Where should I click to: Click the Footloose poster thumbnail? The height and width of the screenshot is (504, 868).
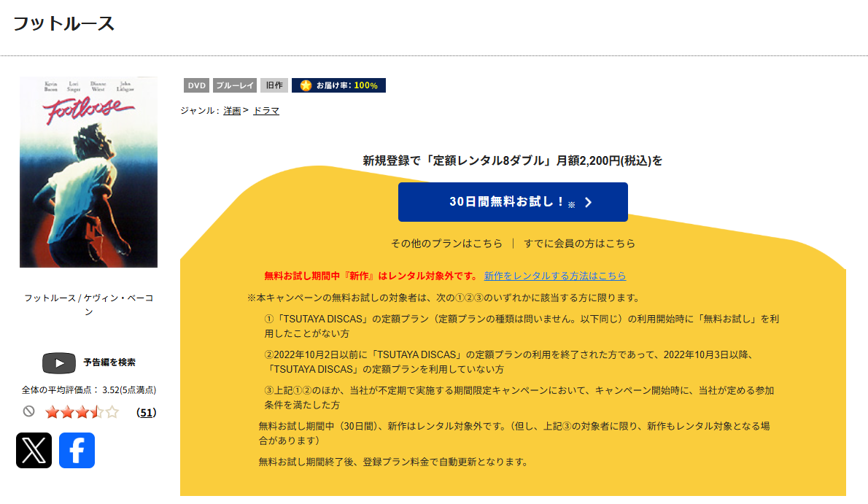88,172
